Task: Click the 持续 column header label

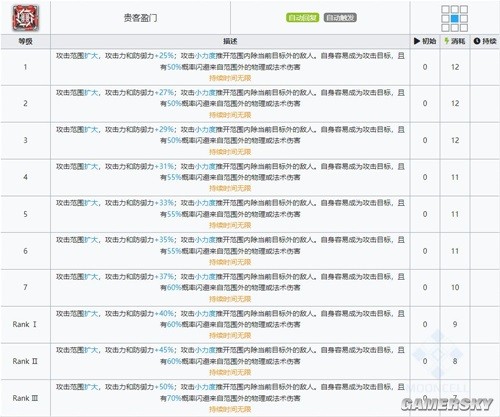Action: click(489, 41)
